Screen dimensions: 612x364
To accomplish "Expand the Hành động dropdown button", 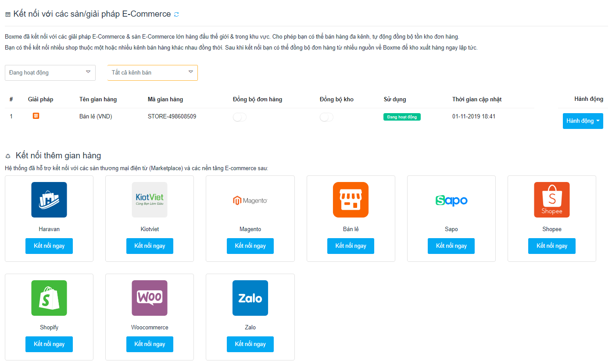I will point(583,121).
